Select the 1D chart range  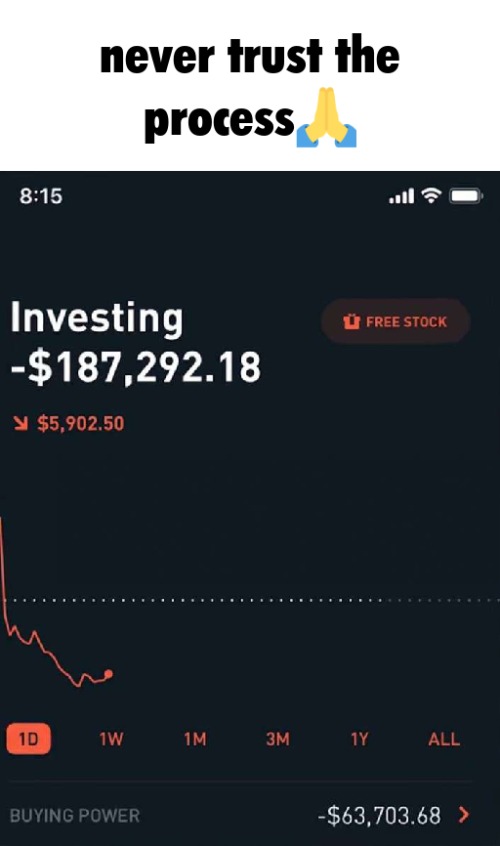29,739
